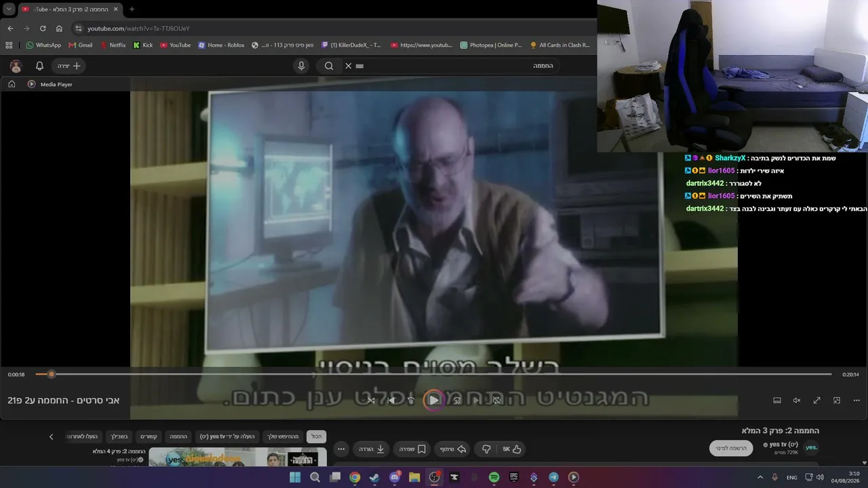Subscribe to yes tv channel
Screen dimensions: 868x488
731,448
